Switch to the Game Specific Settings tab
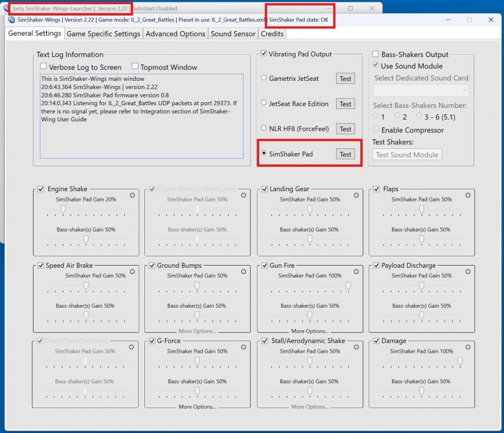The image size is (504, 433). [103, 33]
